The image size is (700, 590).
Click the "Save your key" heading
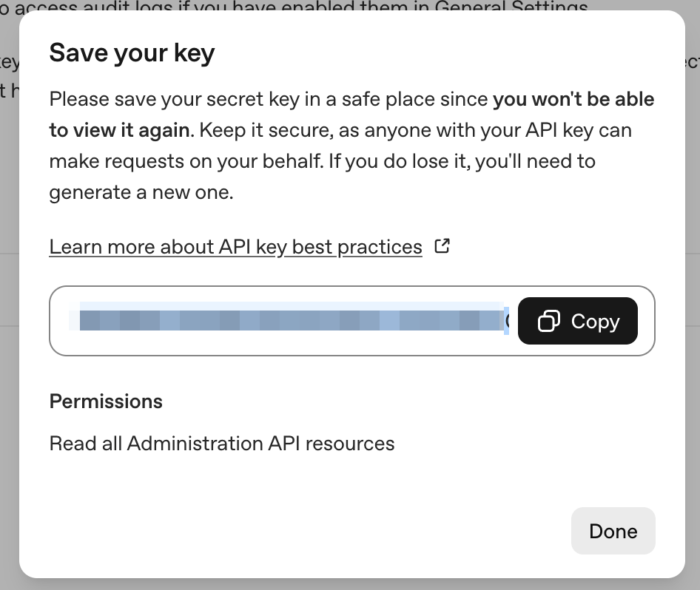[132, 53]
